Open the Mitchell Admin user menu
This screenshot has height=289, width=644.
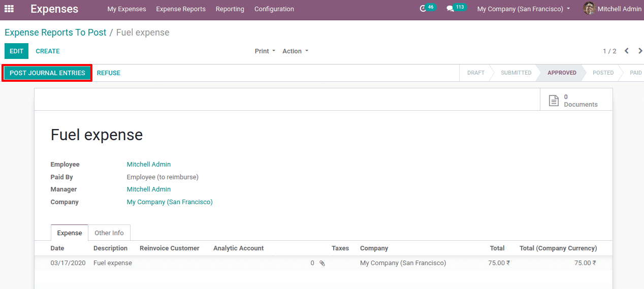coord(613,9)
